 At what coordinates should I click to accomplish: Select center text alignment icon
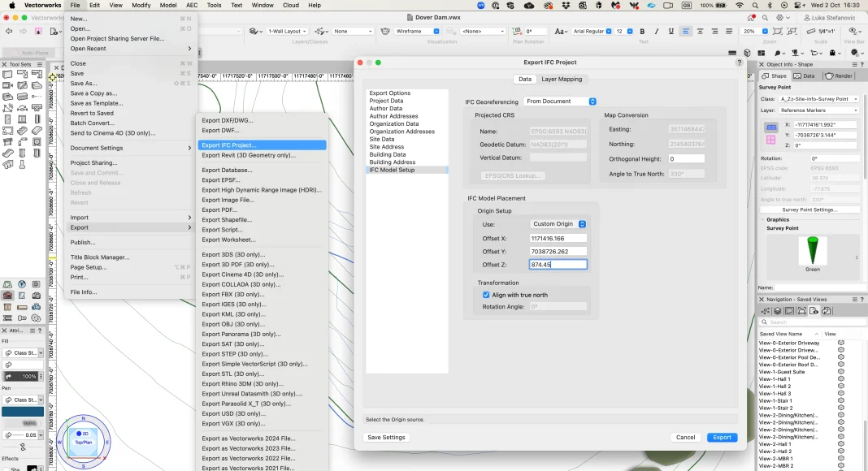pos(701,32)
